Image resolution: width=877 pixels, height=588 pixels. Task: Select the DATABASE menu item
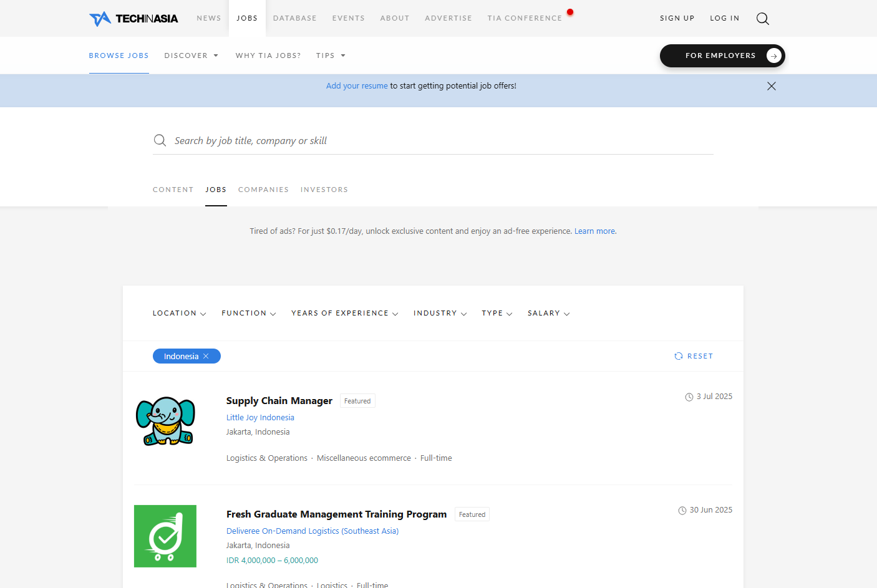pos(295,18)
